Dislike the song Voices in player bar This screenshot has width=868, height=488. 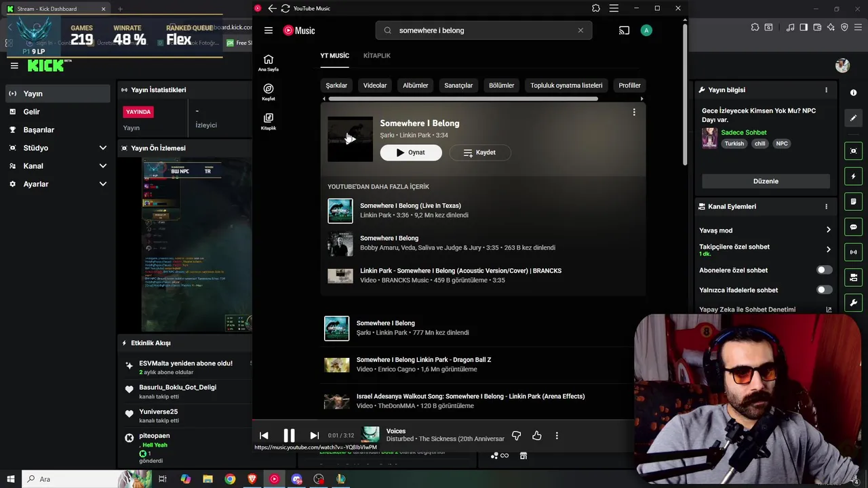pyautogui.click(x=516, y=436)
